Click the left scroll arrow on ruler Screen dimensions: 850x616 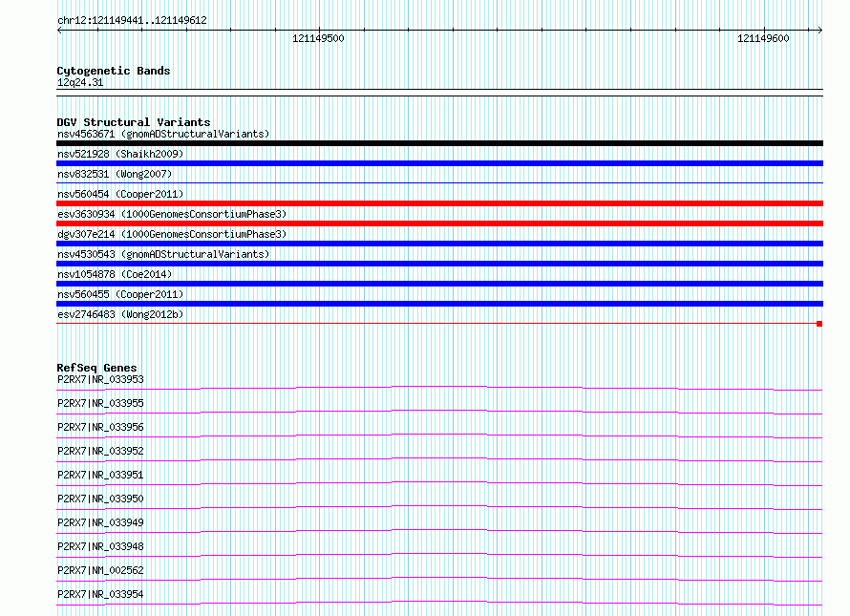[x=59, y=31]
